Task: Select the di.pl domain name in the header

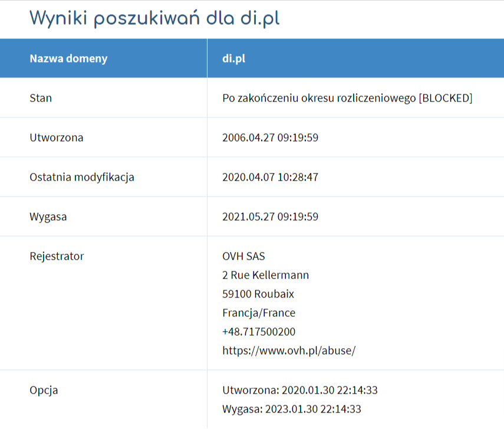Action: (233, 58)
